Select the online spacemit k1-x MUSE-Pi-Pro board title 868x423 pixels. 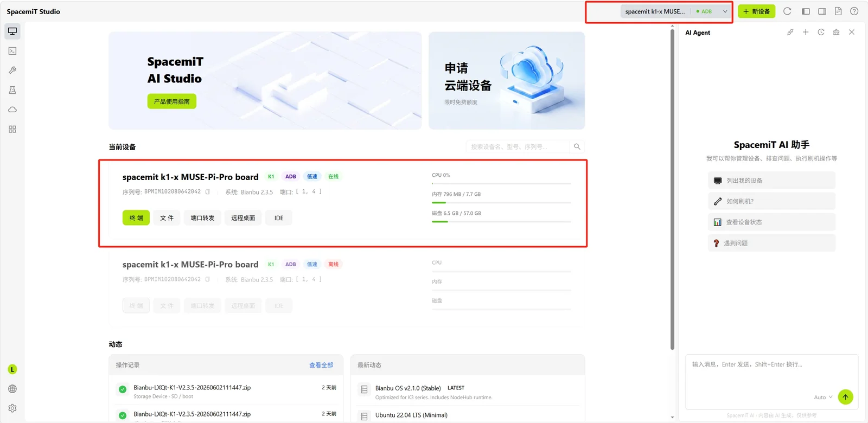click(x=190, y=177)
